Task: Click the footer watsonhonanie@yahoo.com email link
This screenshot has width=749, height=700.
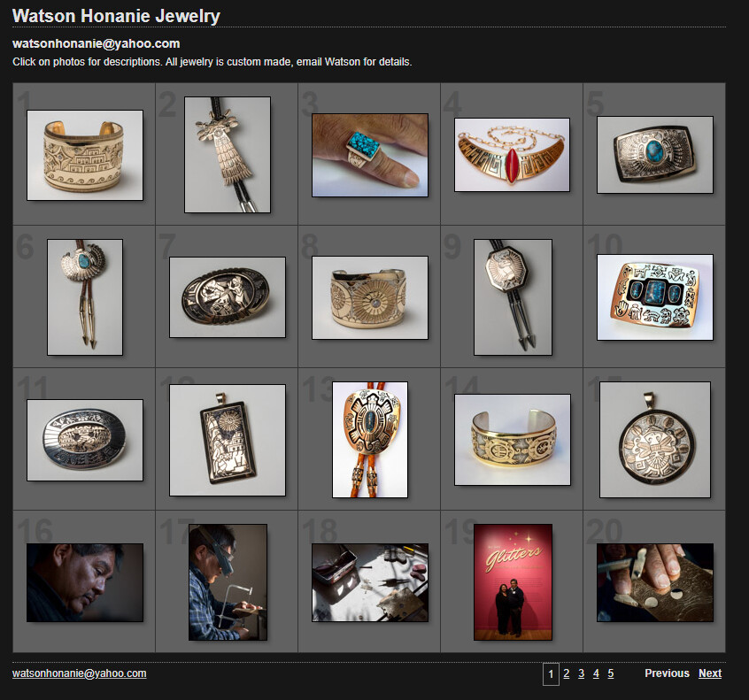Action: (80, 673)
